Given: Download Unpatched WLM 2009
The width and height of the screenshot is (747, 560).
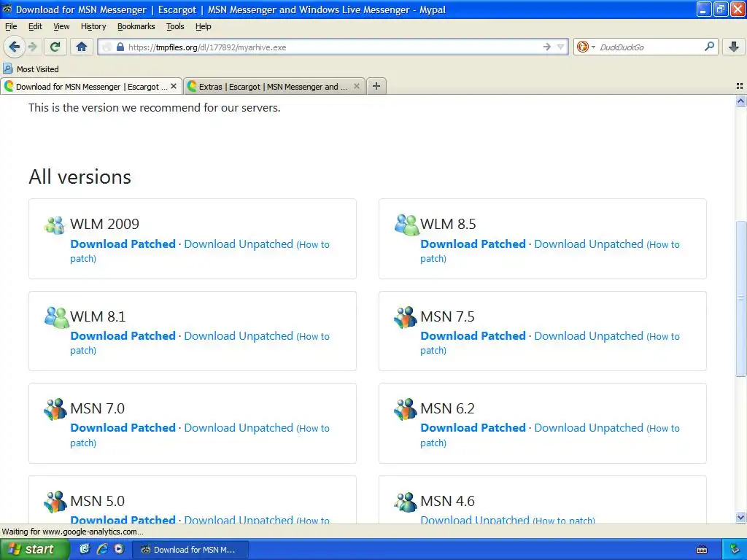Looking at the screenshot, I should click(x=239, y=244).
